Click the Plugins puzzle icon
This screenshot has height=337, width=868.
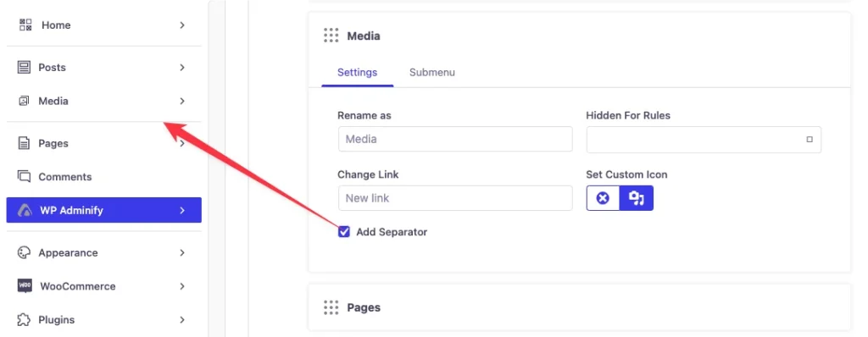click(24, 320)
